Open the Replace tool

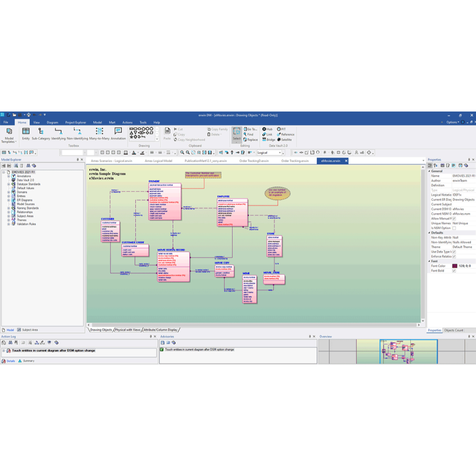(251, 139)
